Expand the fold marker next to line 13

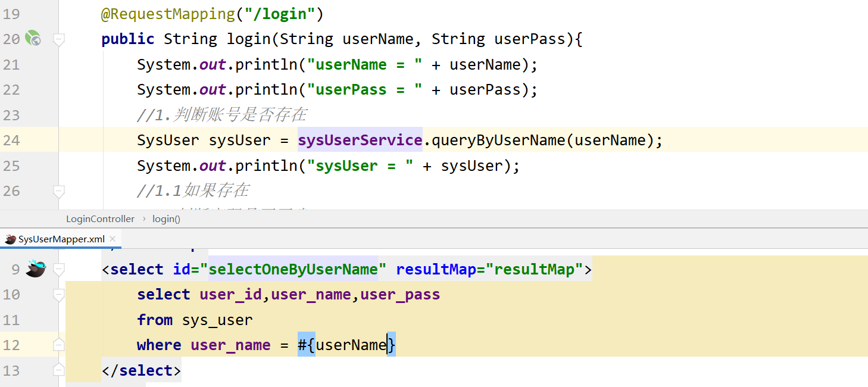(x=58, y=369)
